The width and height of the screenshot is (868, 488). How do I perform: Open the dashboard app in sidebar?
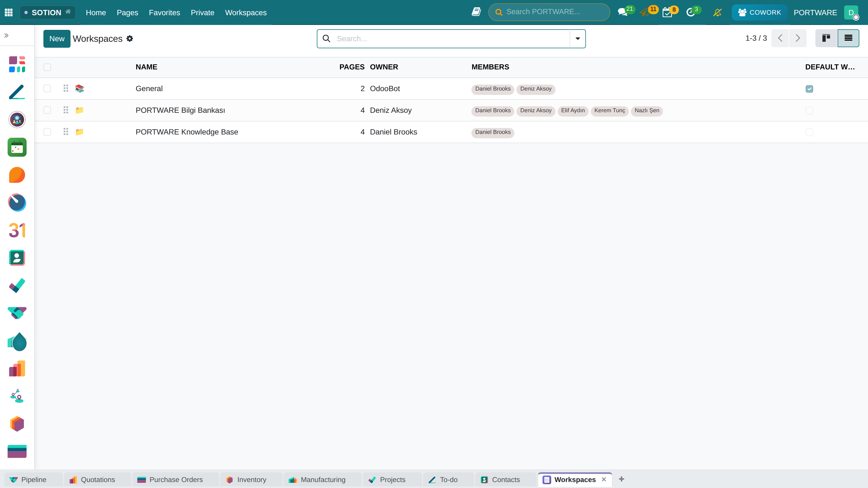click(x=17, y=64)
